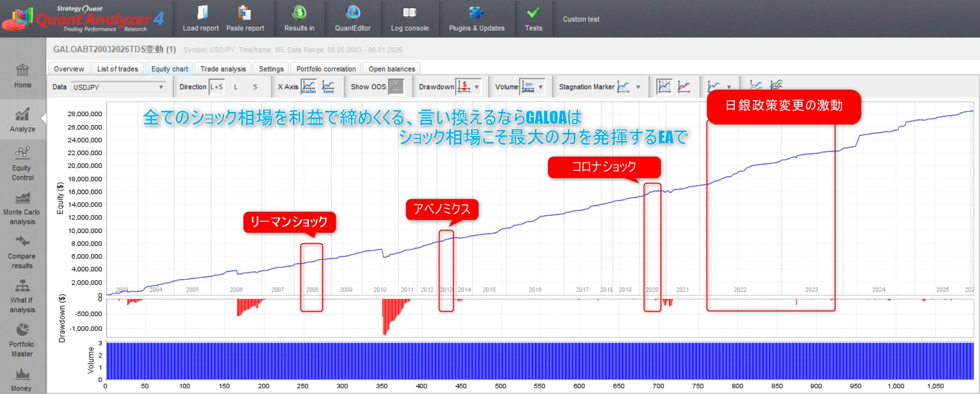Click the Drawdown dollar chart icon
The image size is (980, 394).
[464, 87]
